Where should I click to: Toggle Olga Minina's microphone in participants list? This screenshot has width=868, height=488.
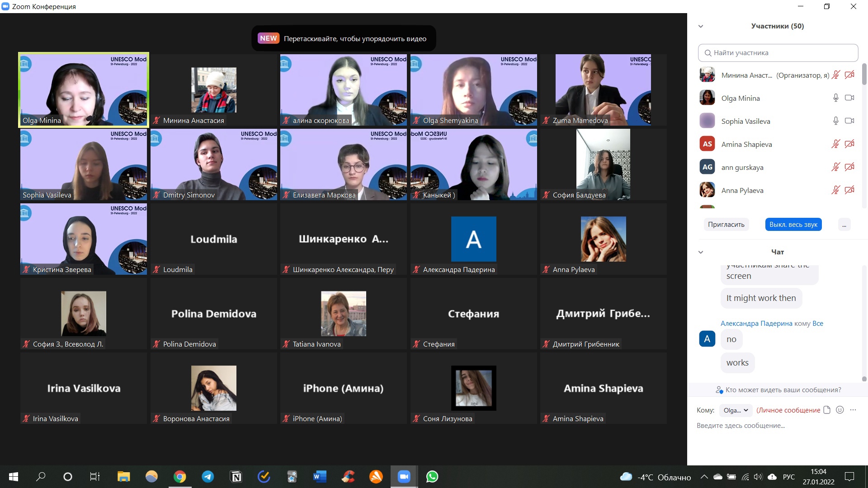[x=835, y=98]
